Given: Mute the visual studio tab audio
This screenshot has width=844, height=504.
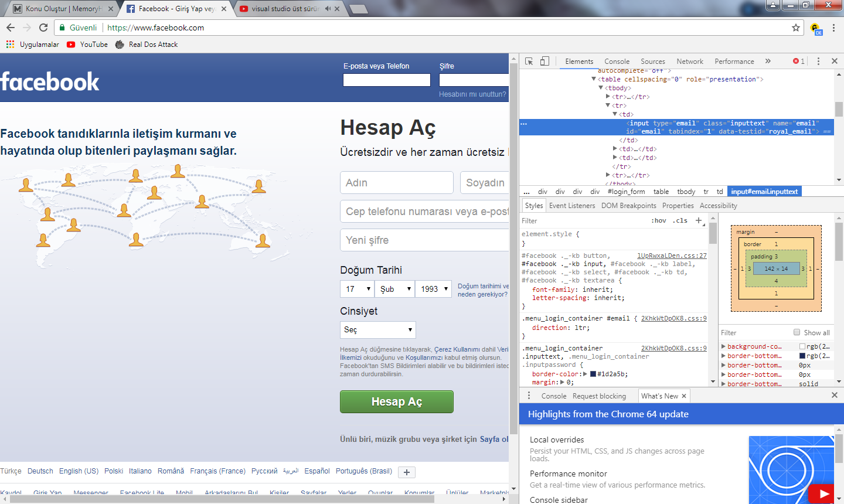Looking at the screenshot, I should pos(328,9).
